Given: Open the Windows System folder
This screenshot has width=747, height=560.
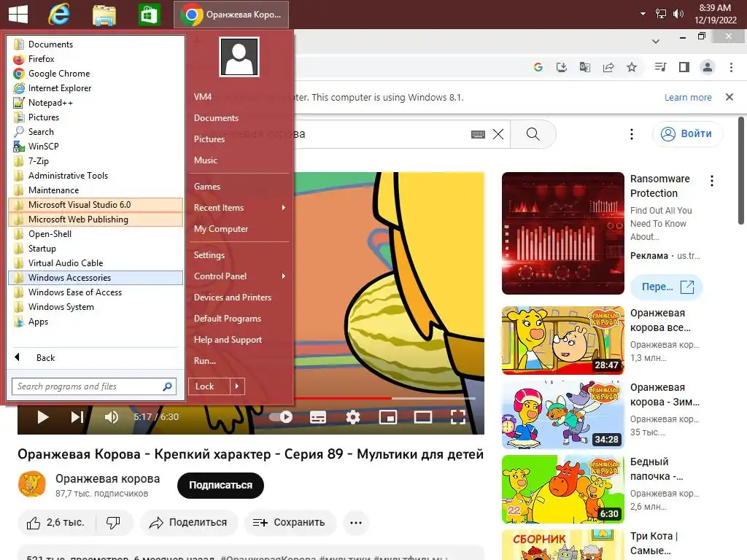Looking at the screenshot, I should coord(96,307).
